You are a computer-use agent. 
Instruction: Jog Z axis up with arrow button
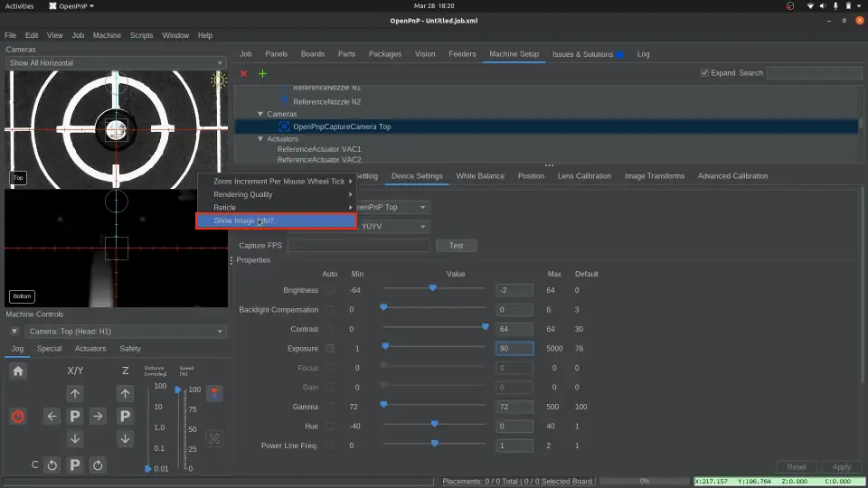126,393
